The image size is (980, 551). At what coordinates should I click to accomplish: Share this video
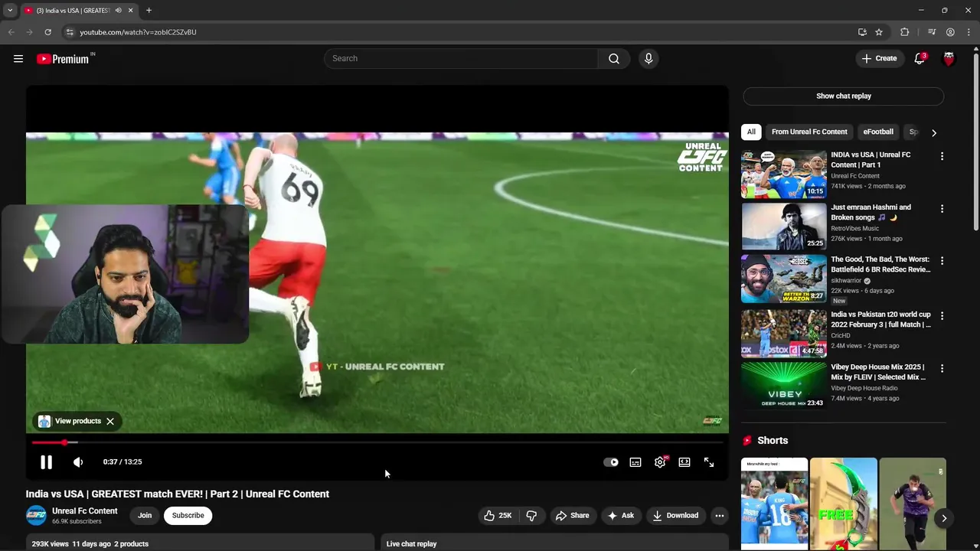(x=572, y=516)
